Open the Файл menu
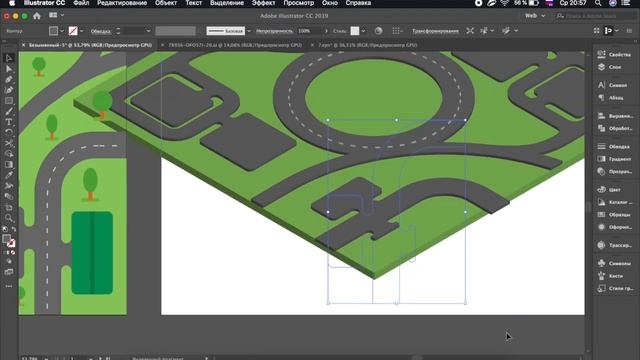The width and height of the screenshot is (640, 360). click(x=81, y=3)
